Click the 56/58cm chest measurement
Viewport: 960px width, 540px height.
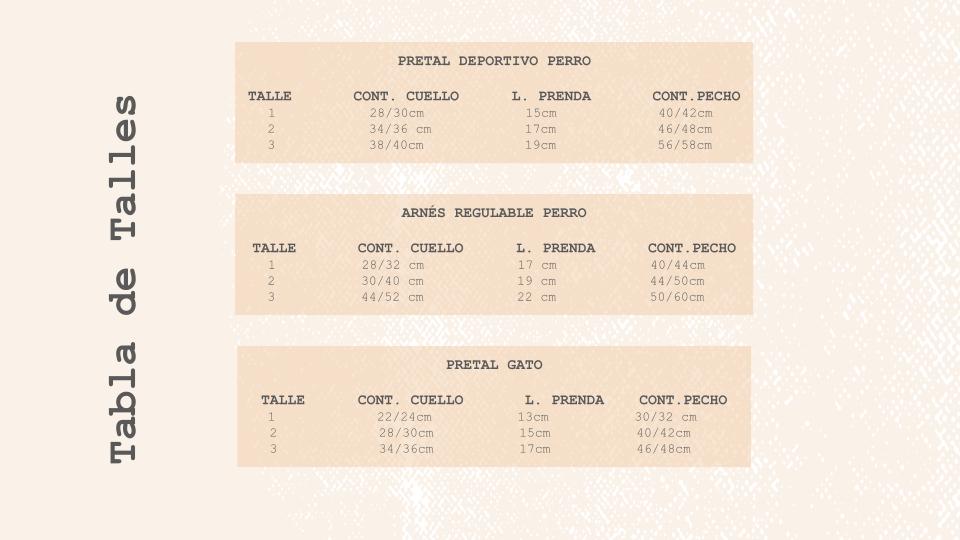pos(685,145)
